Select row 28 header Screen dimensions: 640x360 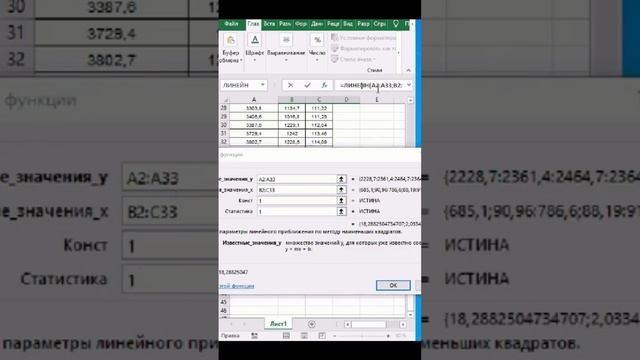224,108
